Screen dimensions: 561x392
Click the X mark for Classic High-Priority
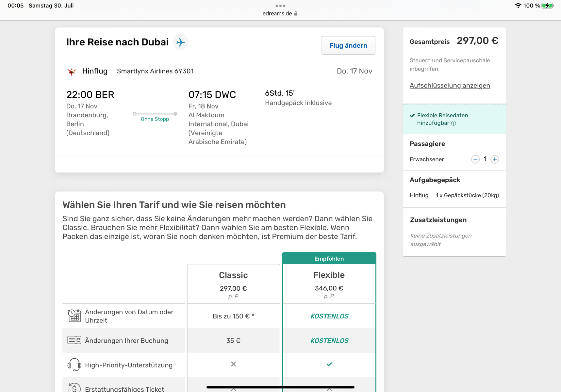233,364
